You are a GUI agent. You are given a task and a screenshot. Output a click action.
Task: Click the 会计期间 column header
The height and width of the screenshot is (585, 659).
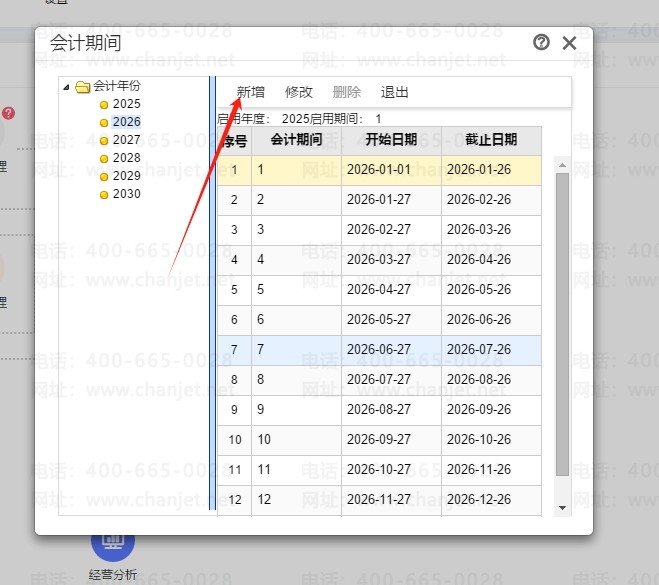[x=296, y=140]
